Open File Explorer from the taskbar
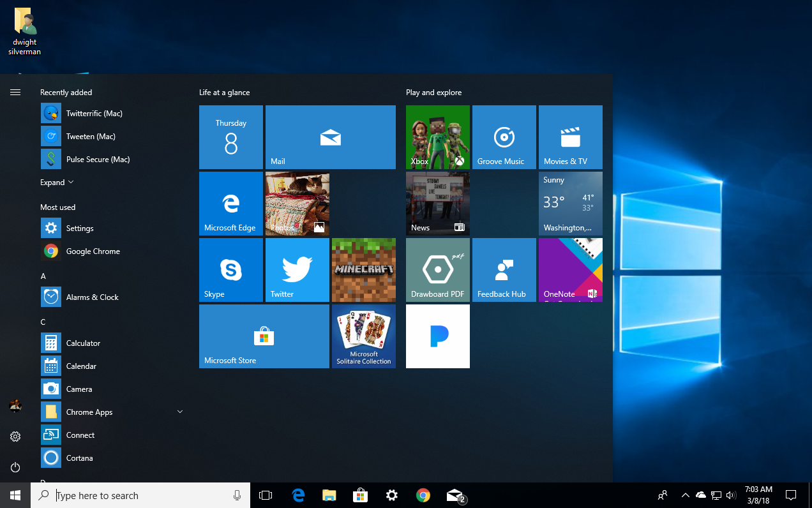Image resolution: width=812 pixels, height=508 pixels. [x=329, y=495]
